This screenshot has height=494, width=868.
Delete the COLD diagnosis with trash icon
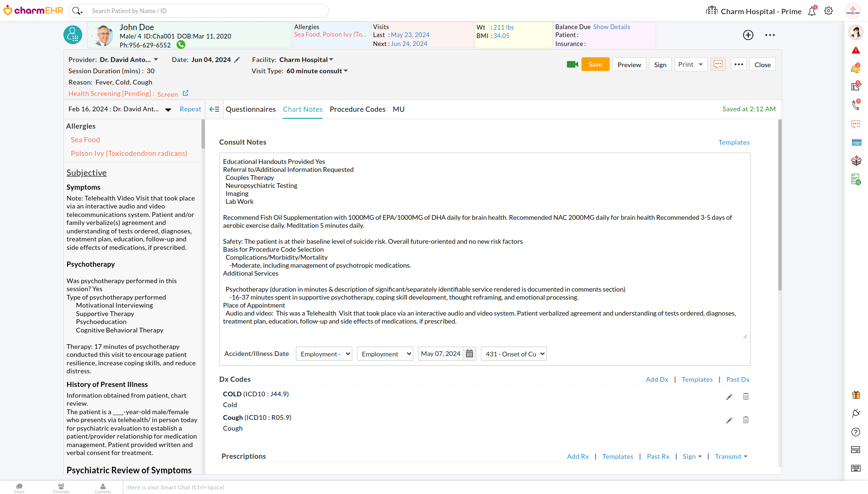tap(745, 397)
